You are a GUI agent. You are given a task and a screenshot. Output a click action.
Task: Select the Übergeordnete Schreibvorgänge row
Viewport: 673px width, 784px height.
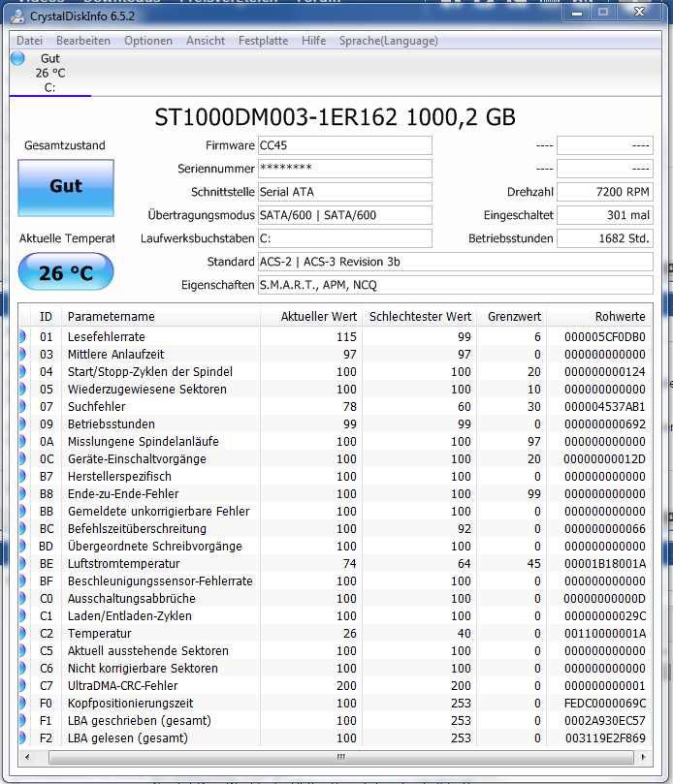(336, 546)
